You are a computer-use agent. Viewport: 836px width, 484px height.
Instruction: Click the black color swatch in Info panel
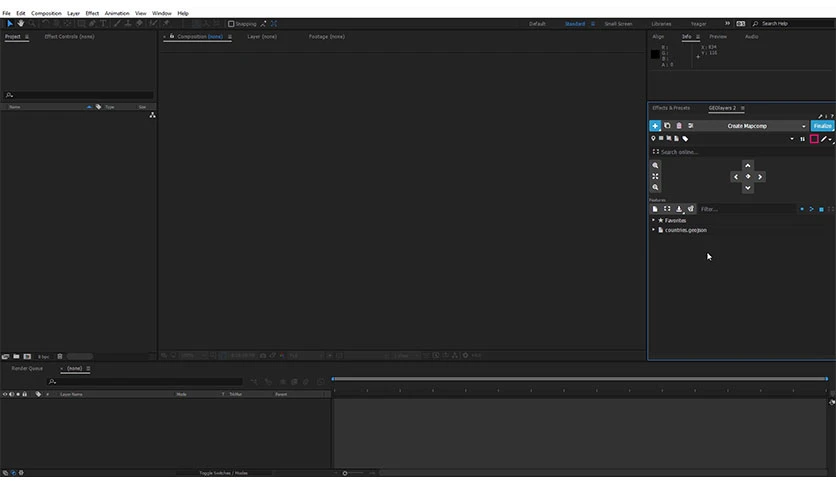[655, 54]
